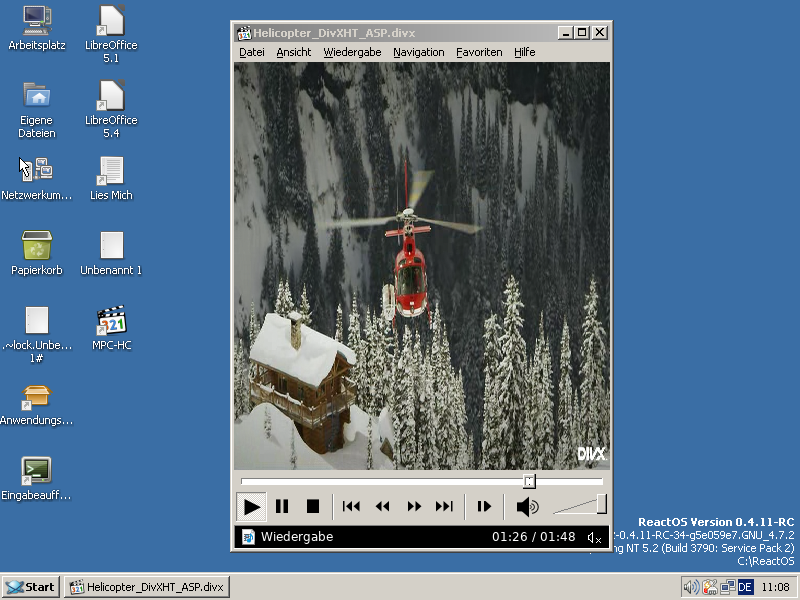Select Helicopter_DivXHT_ASP.divx taskbar button

click(x=146, y=587)
